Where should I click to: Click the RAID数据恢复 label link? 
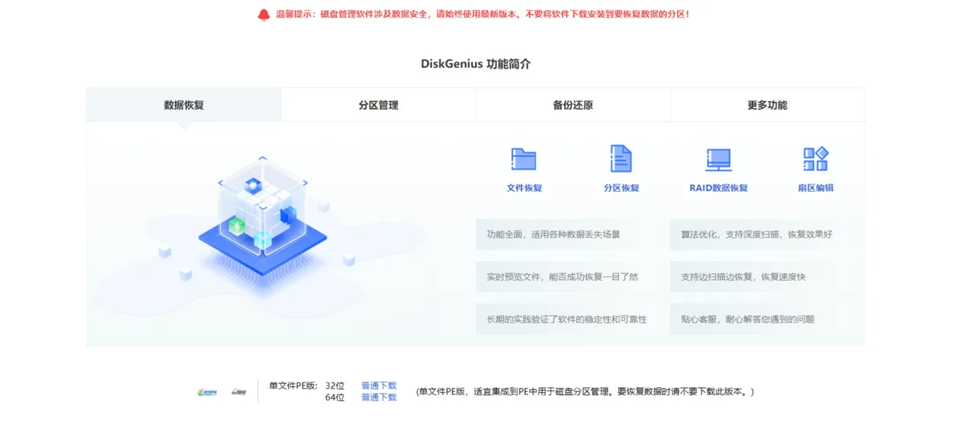pos(719,188)
